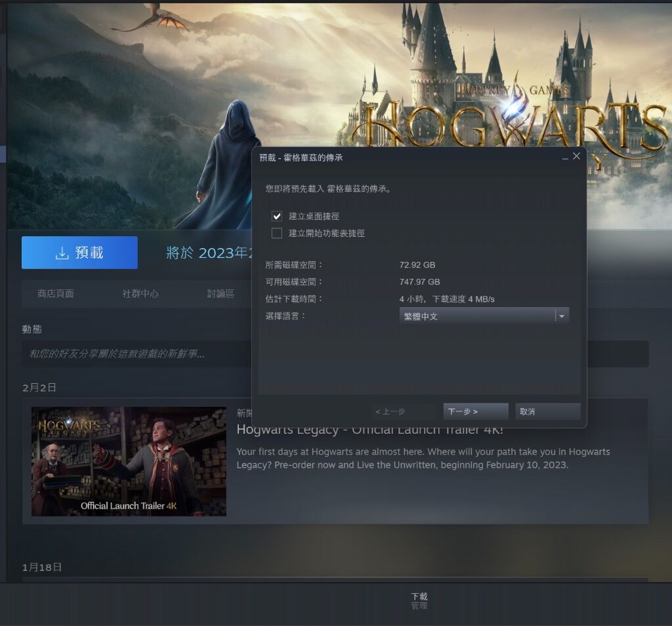Open the 商店頁面 store page tab
672x626 pixels.
pos(56,293)
